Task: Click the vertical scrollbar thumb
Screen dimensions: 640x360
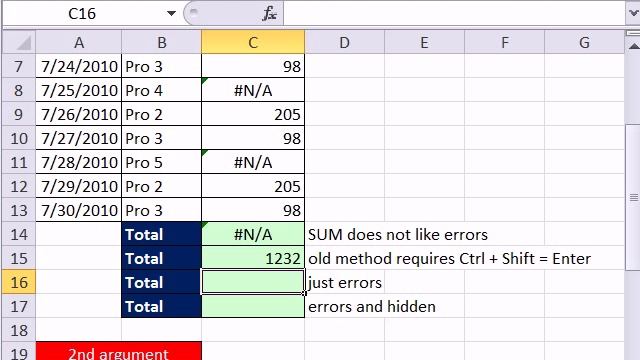Action: [633, 198]
